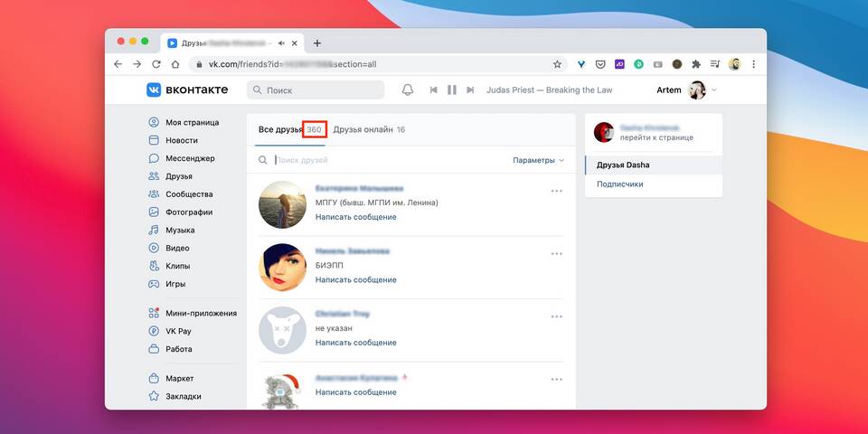
Task: Select Все друзья tab
Action: pos(279,129)
